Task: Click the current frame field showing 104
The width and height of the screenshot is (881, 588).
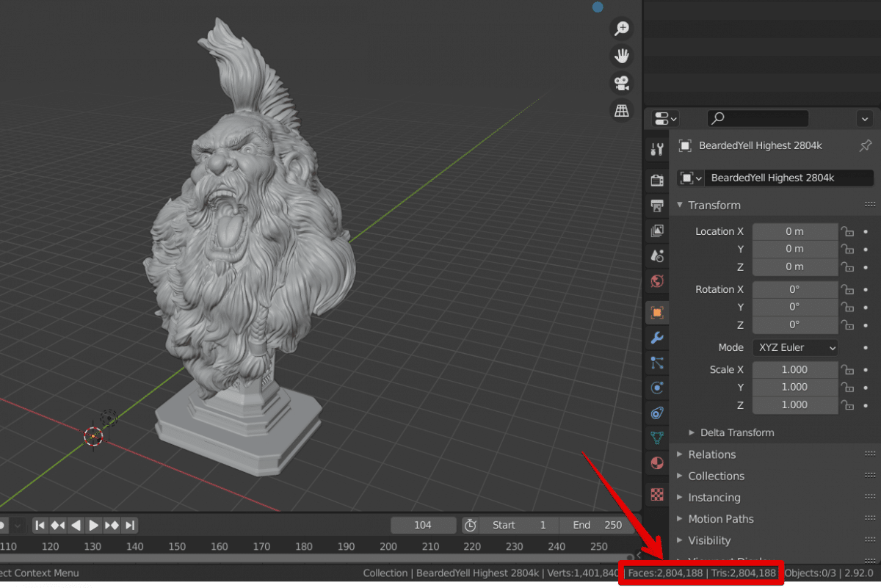Action: pyautogui.click(x=423, y=525)
